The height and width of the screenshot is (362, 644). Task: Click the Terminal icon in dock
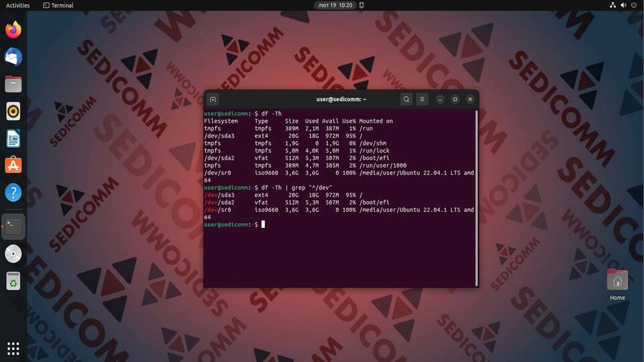point(13,225)
